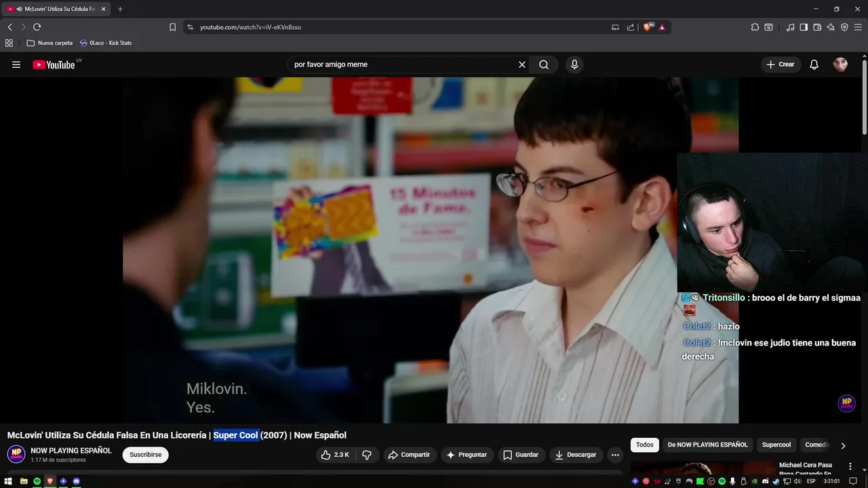Click the NP watermark on the video
This screenshot has height=488, width=868.
[846, 403]
